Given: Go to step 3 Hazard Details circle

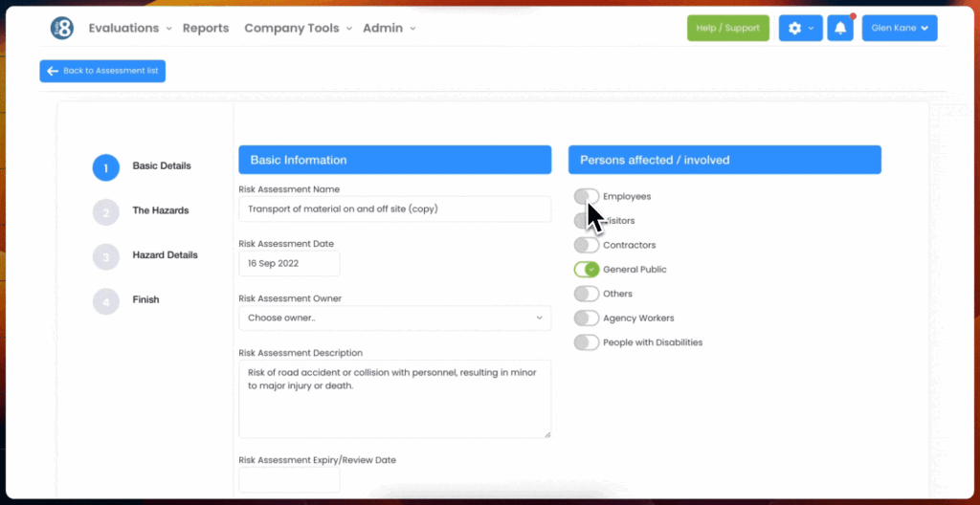Looking at the screenshot, I should (105, 256).
